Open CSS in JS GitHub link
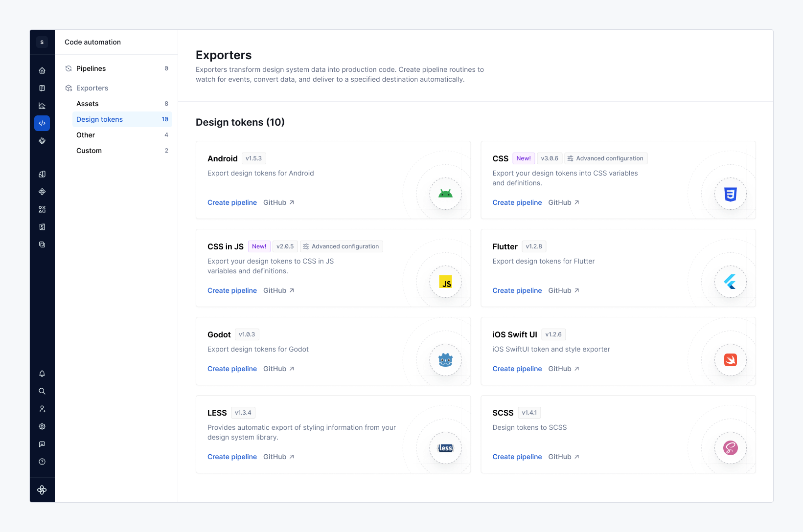 pos(279,290)
